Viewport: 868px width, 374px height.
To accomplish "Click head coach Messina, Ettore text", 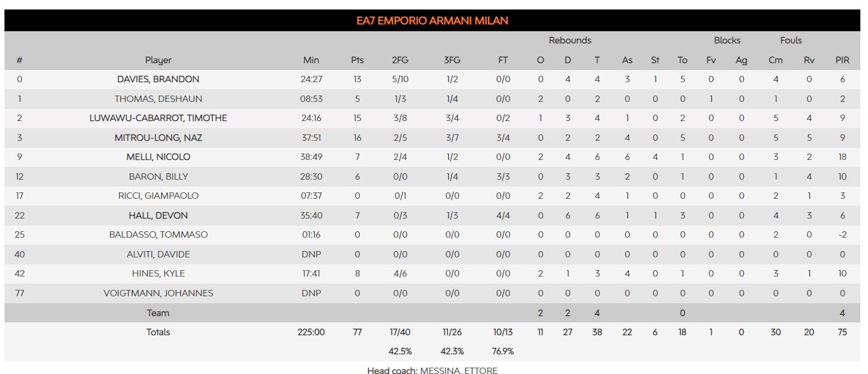I will (x=432, y=370).
